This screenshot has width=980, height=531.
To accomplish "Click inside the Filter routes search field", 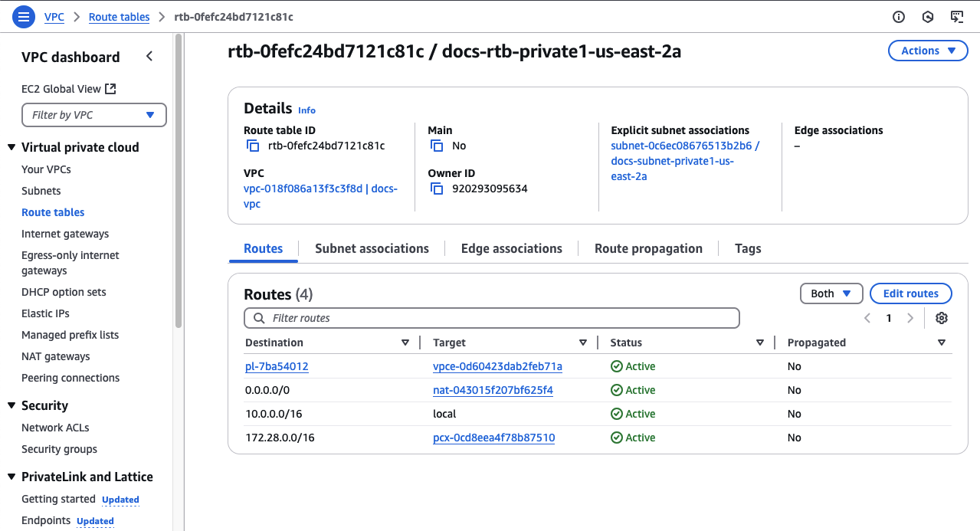I will (492, 317).
